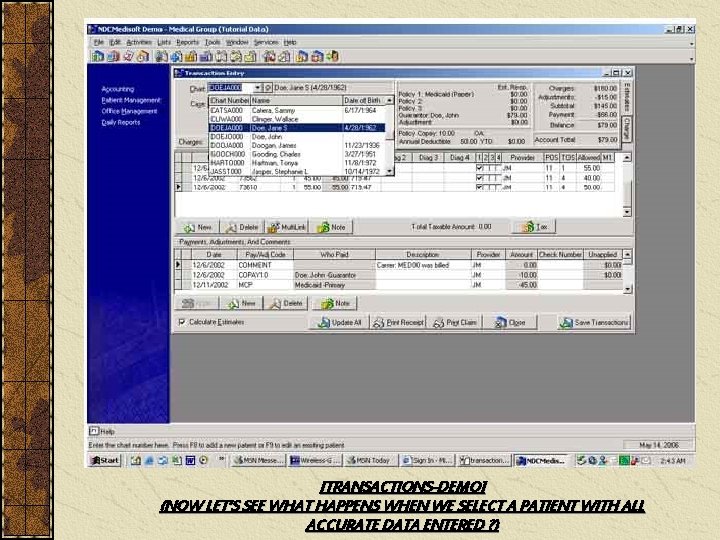Click the Payments grid scroll-up arrow
Viewport: 720px width, 540px height.
[x=627, y=254]
